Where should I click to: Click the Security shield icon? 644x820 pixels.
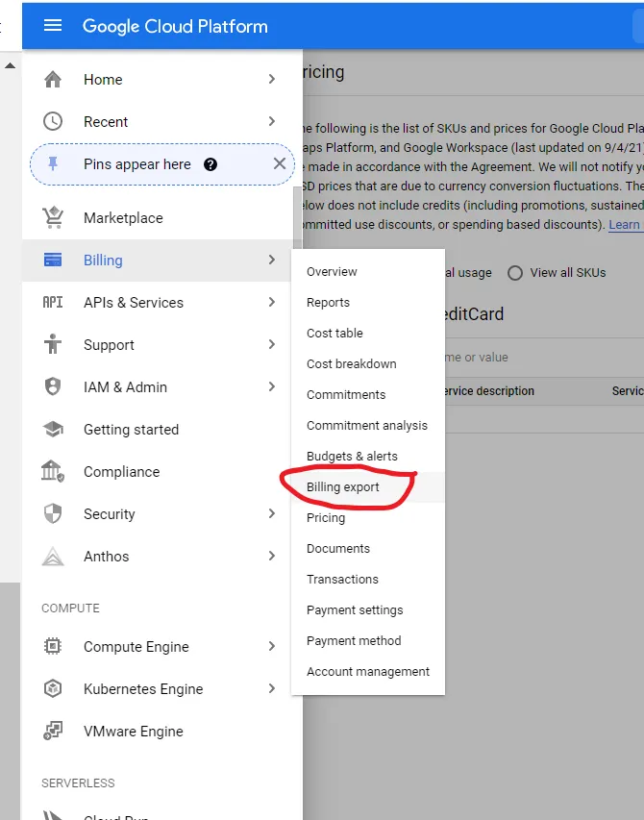click(53, 513)
